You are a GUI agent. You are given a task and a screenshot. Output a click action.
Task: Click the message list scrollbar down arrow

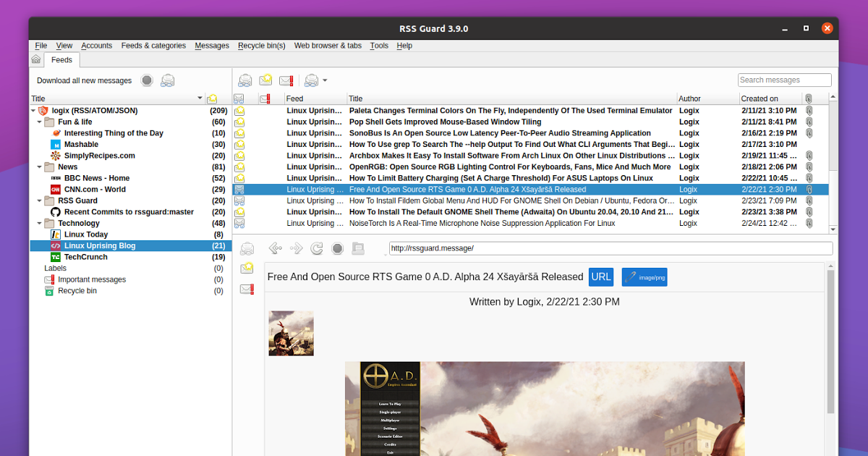[x=833, y=229]
